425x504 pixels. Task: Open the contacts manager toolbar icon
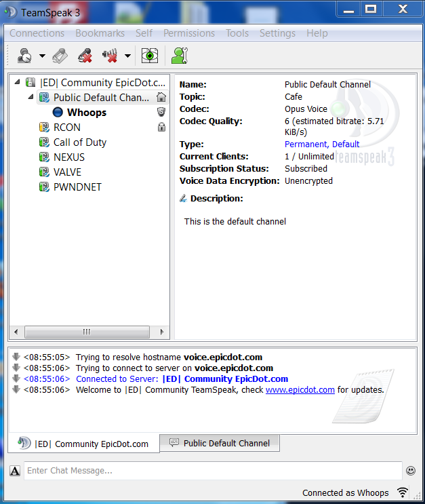point(180,56)
